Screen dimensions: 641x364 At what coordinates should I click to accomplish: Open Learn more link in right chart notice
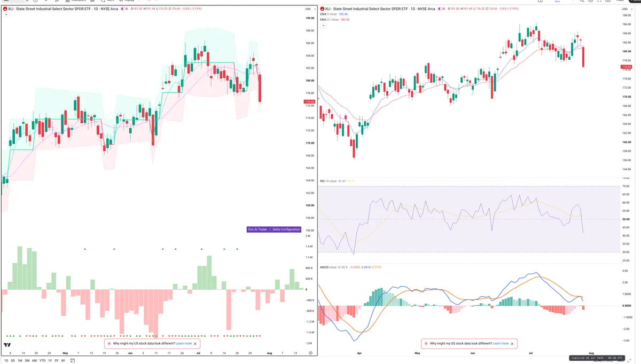click(501, 344)
